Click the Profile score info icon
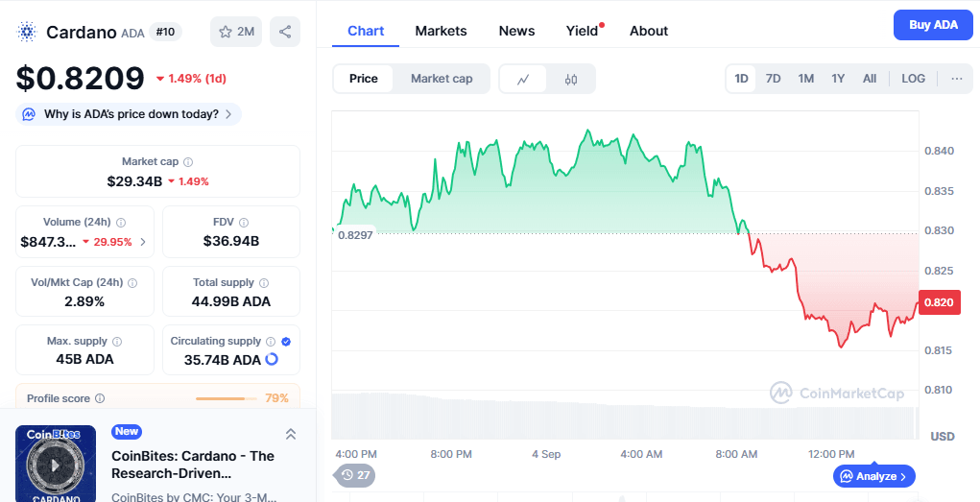The height and width of the screenshot is (502, 980). coord(100,399)
